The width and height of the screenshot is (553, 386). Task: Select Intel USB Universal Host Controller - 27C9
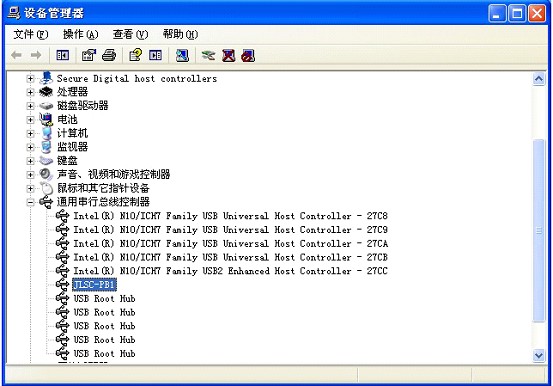230,229
